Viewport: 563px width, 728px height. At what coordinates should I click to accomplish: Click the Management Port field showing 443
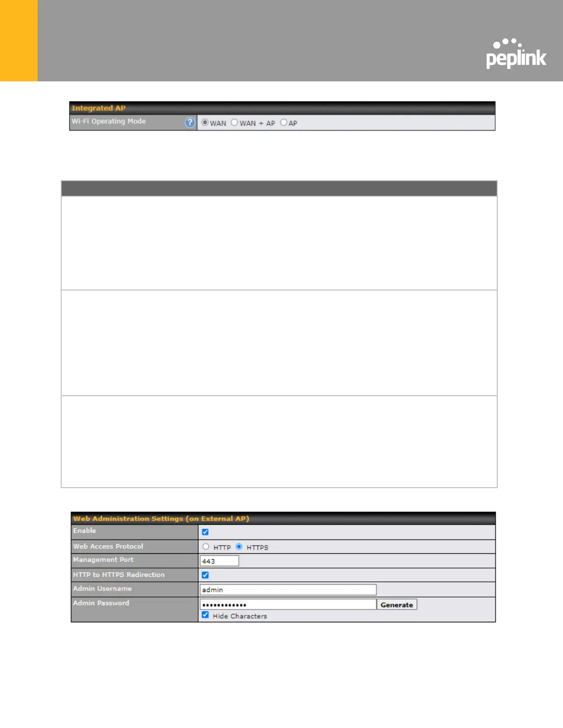[x=219, y=561]
